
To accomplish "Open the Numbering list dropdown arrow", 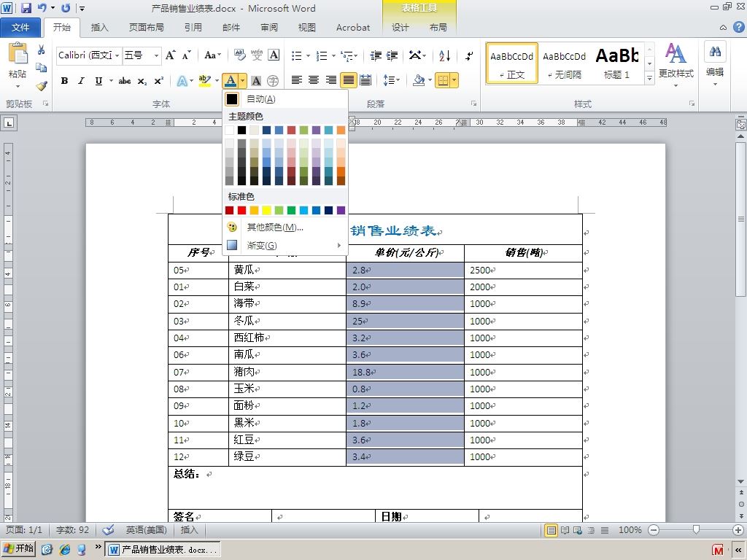I will click(x=333, y=55).
